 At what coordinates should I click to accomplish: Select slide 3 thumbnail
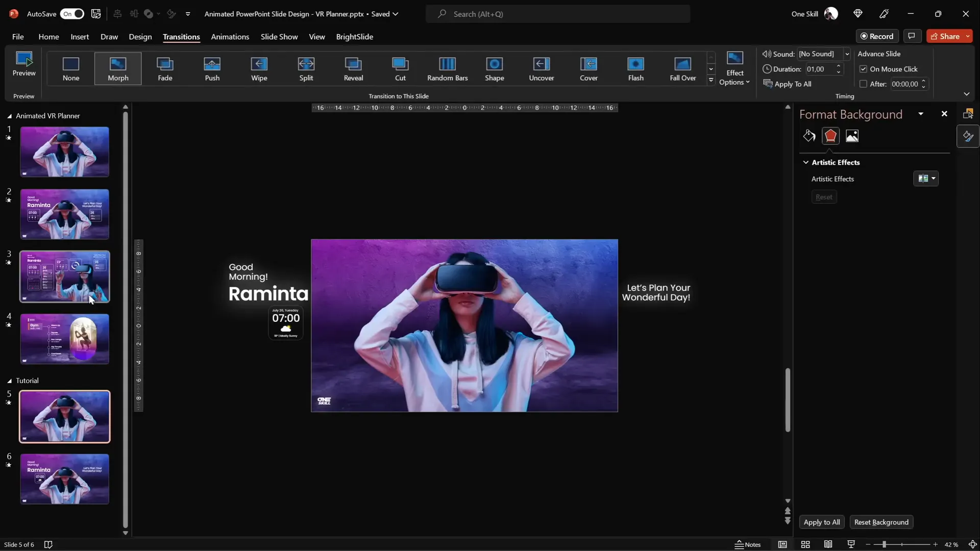[x=65, y=277]
